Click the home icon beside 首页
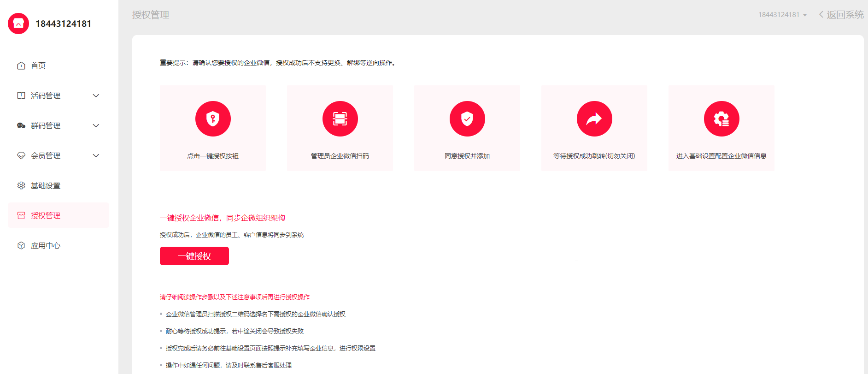This screenshot has height=374, width=868. click(x=21, y=65)
